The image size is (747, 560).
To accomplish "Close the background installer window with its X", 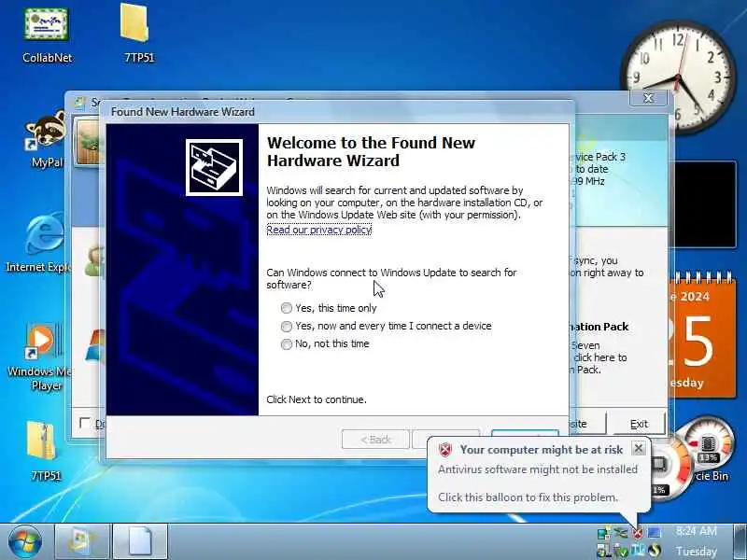I will point(648,98).
